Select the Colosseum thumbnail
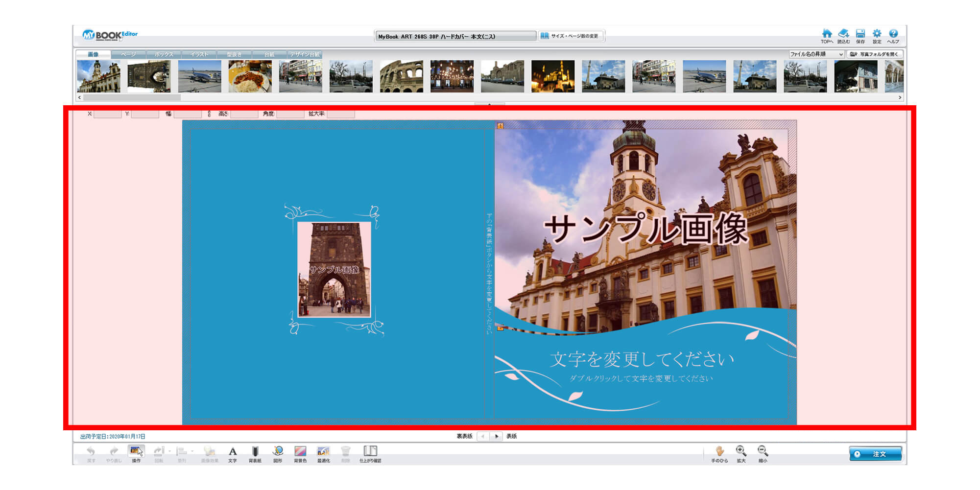 point(401,76)
